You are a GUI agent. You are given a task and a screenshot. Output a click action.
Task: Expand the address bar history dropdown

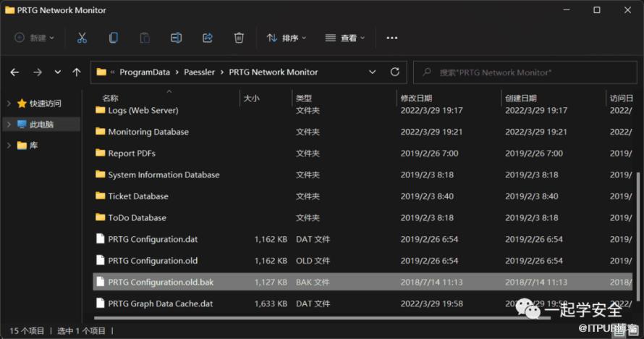tap(373, 72)
